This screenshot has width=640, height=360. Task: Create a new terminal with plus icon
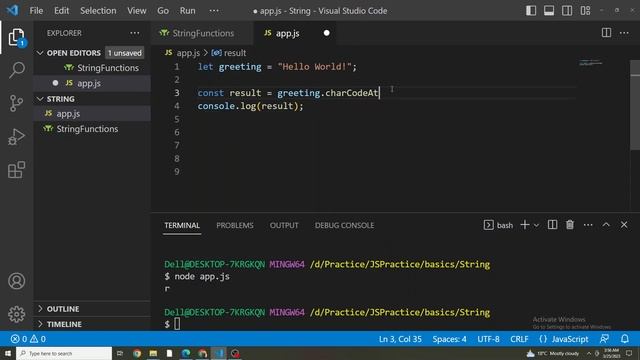(x=525, y=225)
